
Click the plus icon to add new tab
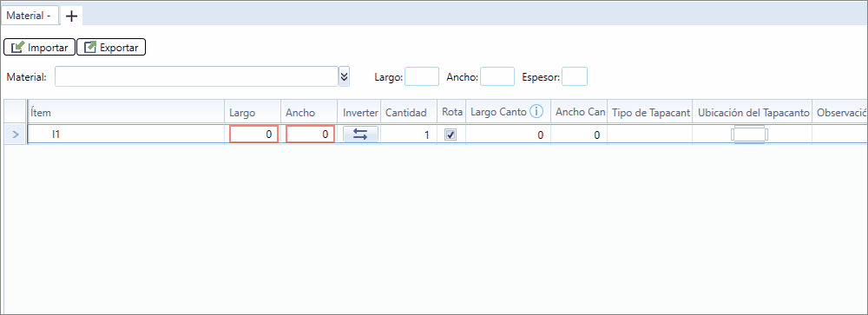(71, 16)
